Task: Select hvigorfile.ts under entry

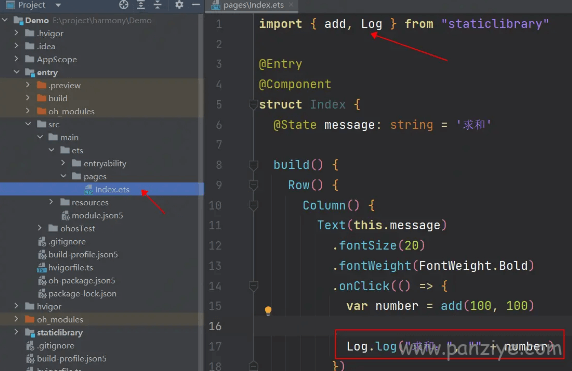Action: (x=70, y=267)
